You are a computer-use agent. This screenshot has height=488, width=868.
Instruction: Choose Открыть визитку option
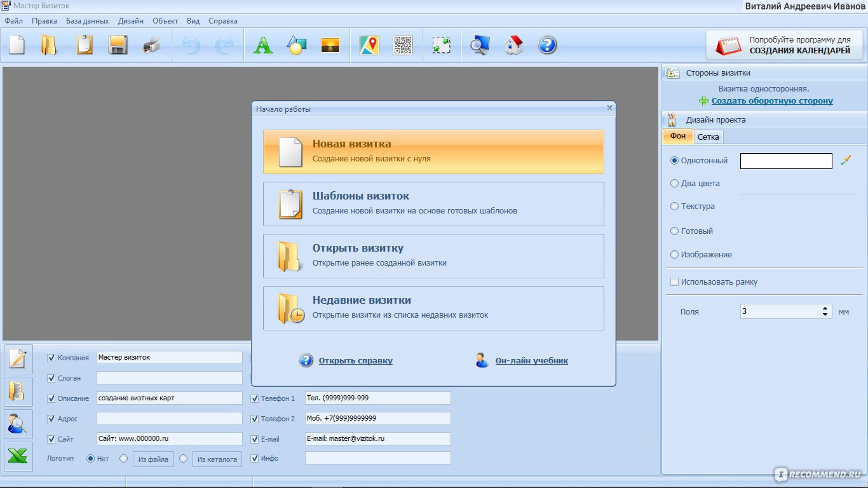433,256
